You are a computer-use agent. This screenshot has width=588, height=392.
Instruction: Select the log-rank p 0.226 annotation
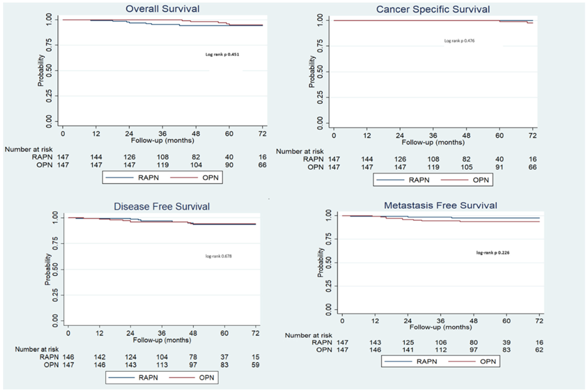pos(492,253)
